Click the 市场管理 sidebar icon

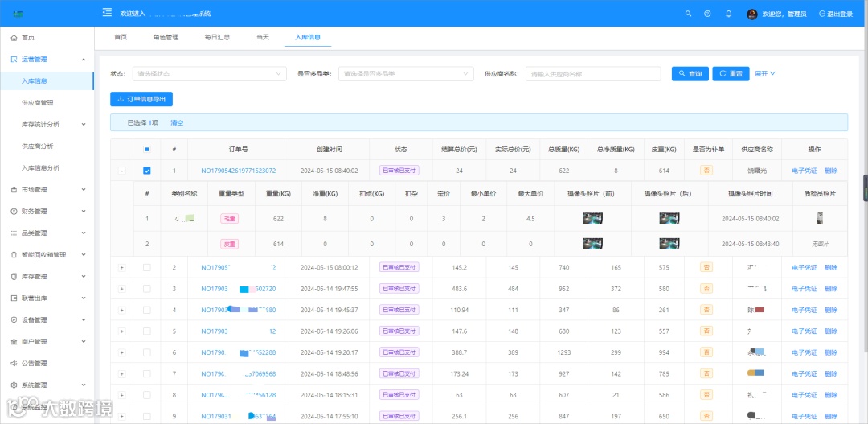coord(14,190)
